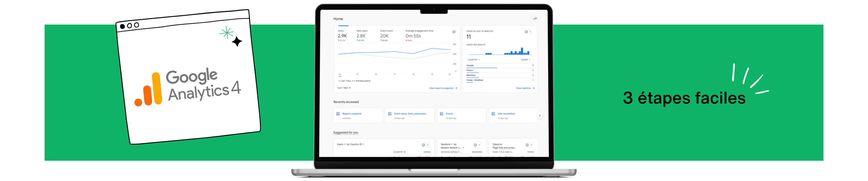Open the check dropdown on Users by Country card

(426, 145)
